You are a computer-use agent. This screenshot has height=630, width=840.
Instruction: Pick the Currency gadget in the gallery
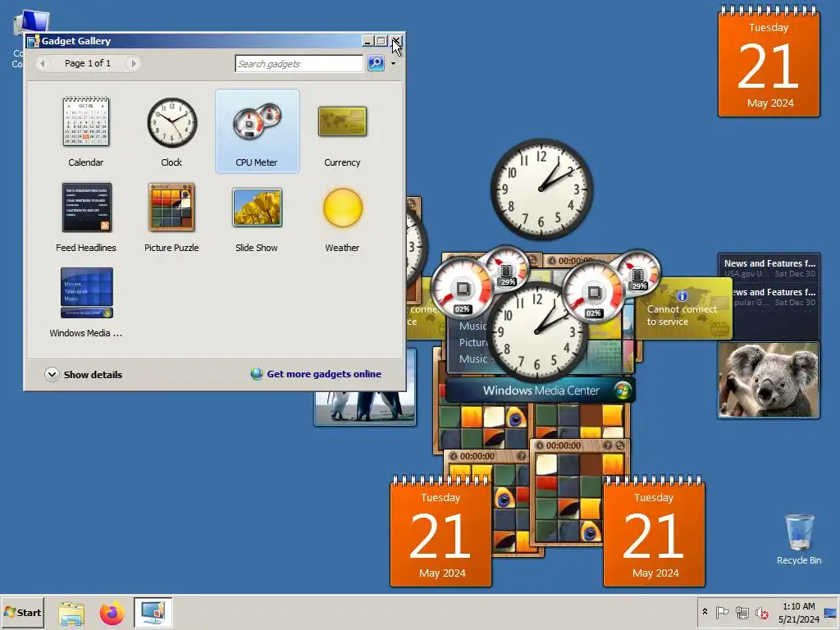pyautogui.click(x=342, y=132)
